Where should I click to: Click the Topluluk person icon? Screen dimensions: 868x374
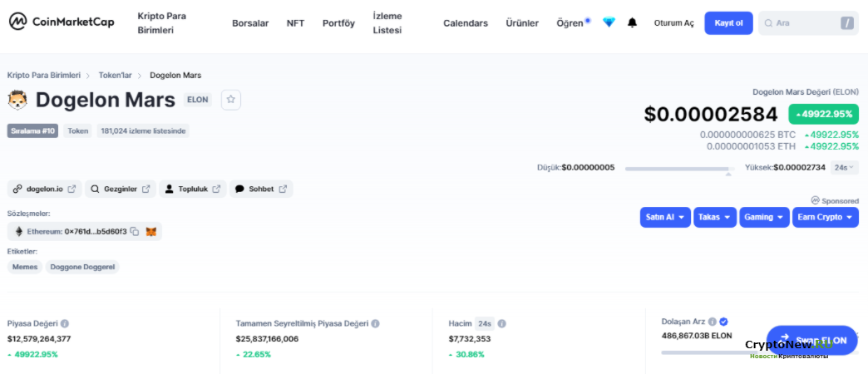tap(170, 189)
